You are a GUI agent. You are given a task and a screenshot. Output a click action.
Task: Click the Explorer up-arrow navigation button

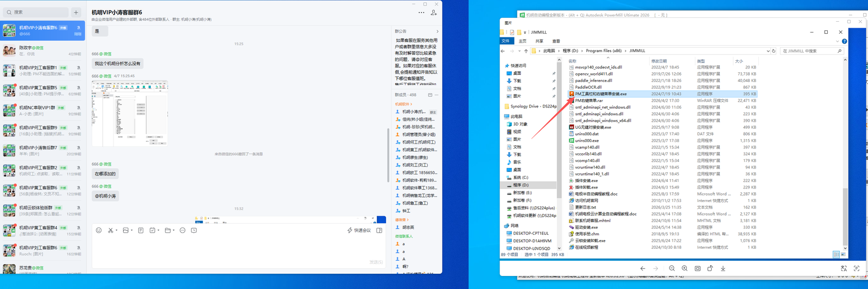(526, 51)
